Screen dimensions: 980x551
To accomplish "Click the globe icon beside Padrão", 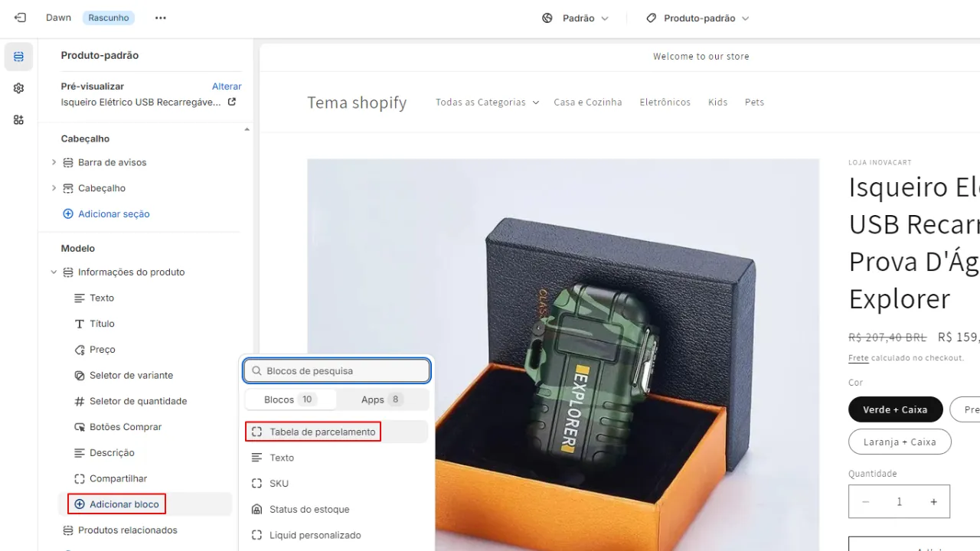I will click(547, 18).
